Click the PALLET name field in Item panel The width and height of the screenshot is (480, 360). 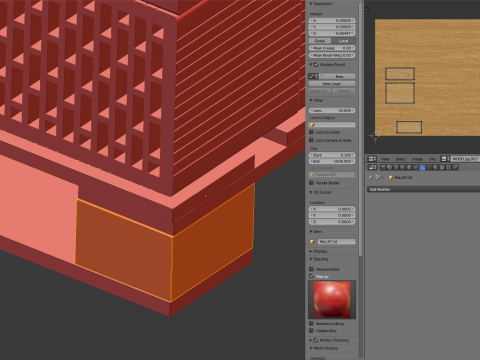[x=336, y=241]
